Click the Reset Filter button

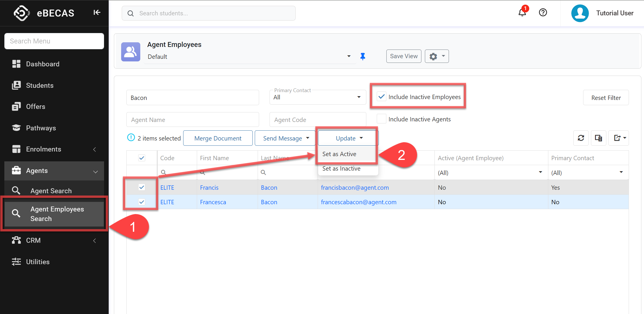click(x=606, y=98)
